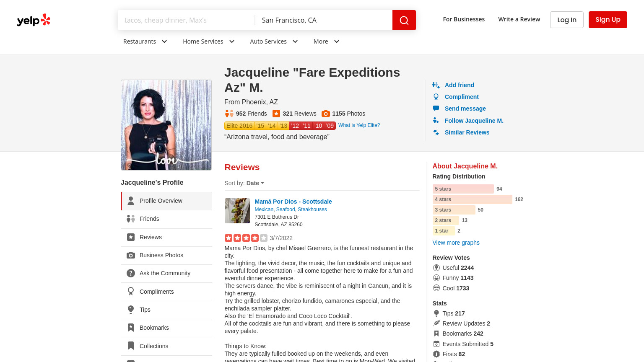
Task: Click the Friends icon beside 952 Friends
Action: pos(229,114)
